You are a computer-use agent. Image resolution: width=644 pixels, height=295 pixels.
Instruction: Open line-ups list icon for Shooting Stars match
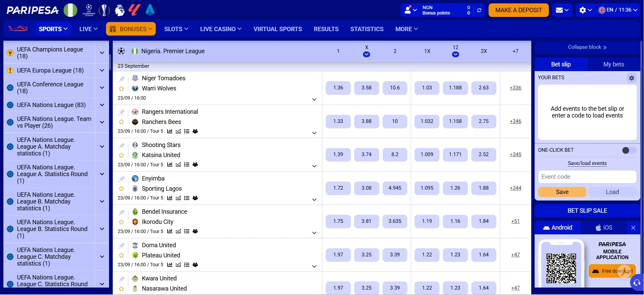click(187, 165)
